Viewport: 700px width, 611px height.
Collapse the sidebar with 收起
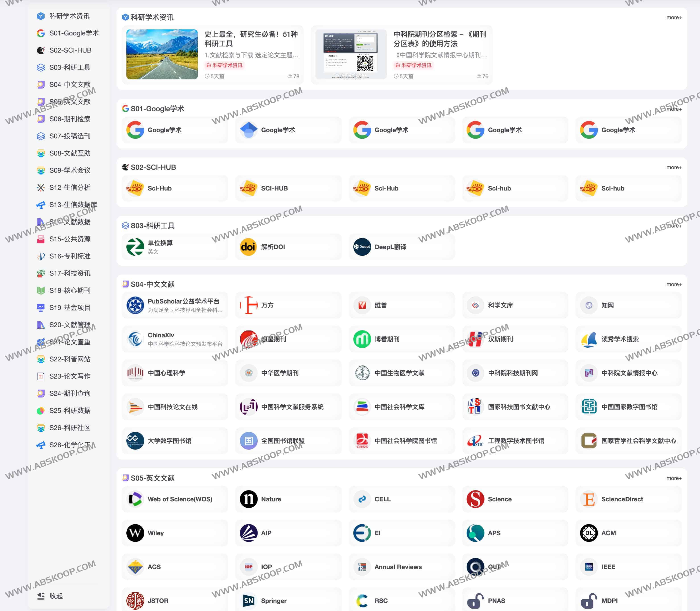pyautogui.click(x=50, y=596)
